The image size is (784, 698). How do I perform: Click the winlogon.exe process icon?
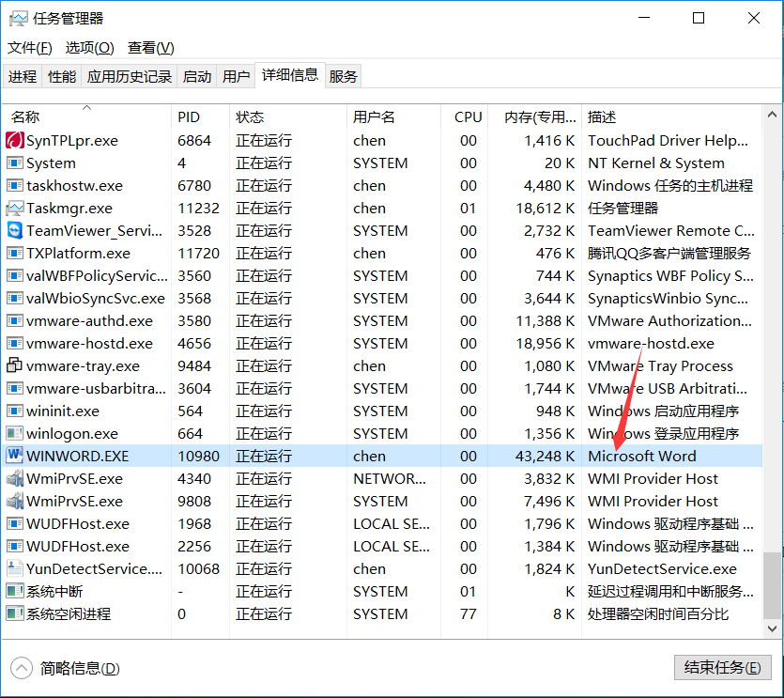click(14, 434)
